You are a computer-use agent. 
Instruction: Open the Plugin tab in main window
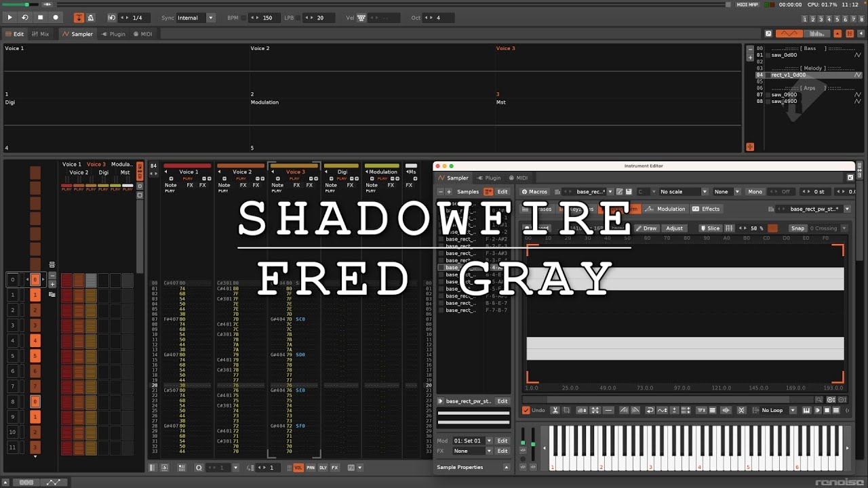coord(114,34)
